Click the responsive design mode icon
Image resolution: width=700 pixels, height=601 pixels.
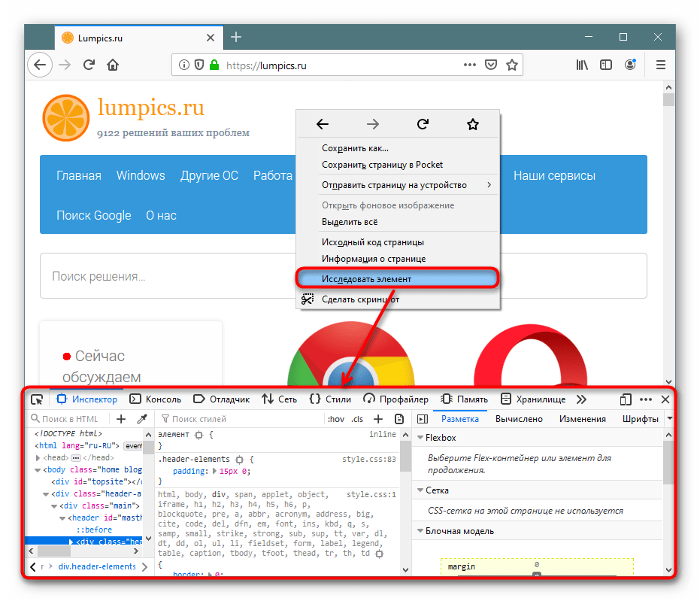pos(626,399)
